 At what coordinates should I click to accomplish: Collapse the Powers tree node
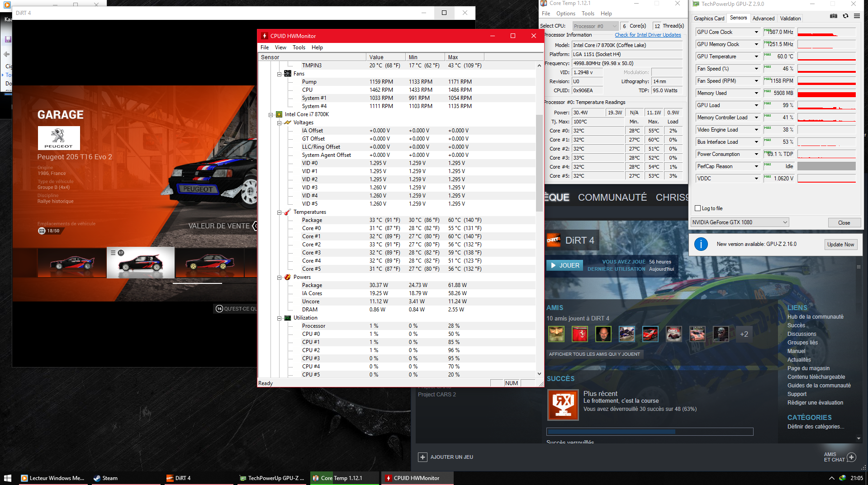(x=280, y=278)
